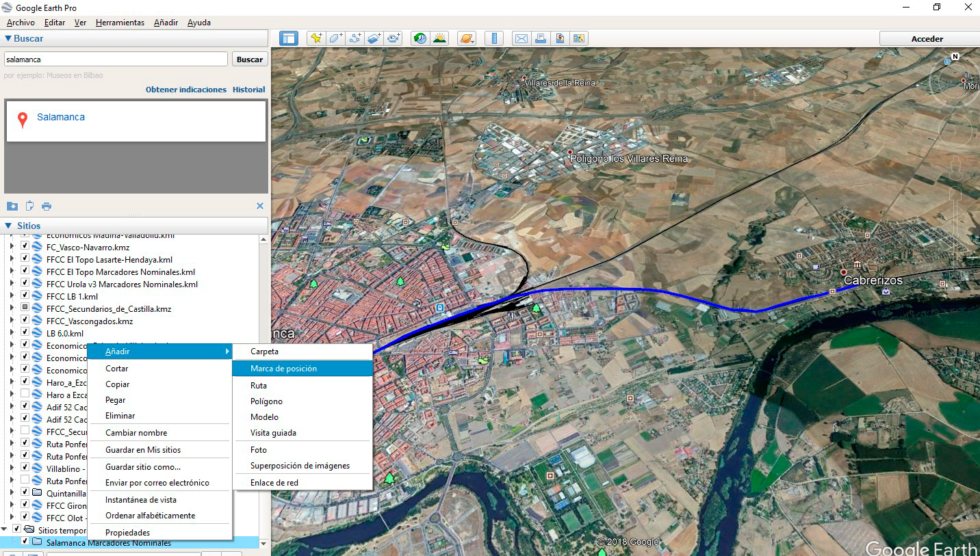Expand FFCC_Secundarios_de_Castilla.kmz node
The height and width of the screenshot is (556, 980).
(11, 308)
